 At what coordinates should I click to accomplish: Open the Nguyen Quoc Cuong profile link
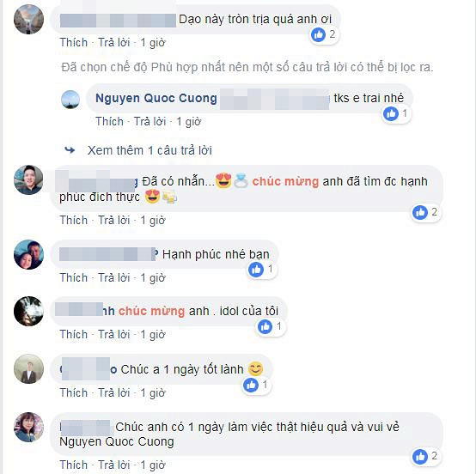(156, 98)
